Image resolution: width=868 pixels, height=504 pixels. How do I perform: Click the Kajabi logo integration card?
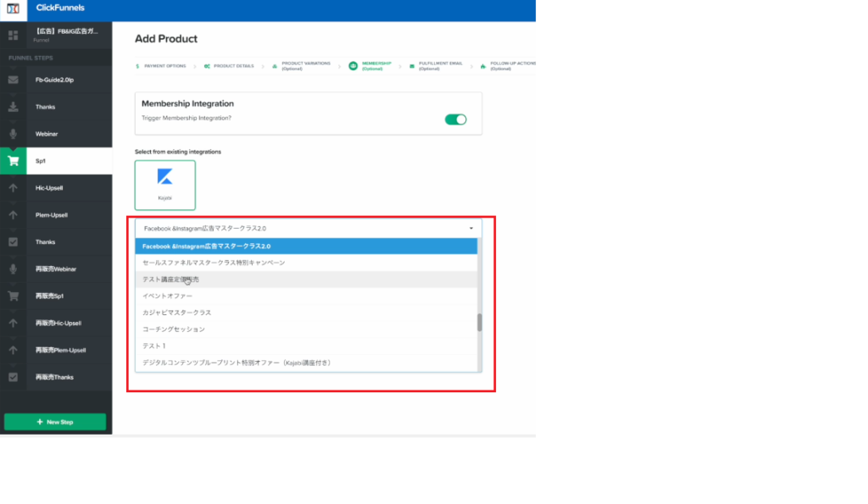[165, 186]
